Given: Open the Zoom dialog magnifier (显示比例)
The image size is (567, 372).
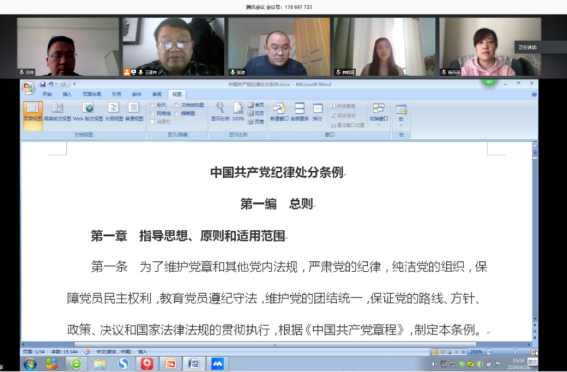Looking at the screenshot, I should click(220, 112).
